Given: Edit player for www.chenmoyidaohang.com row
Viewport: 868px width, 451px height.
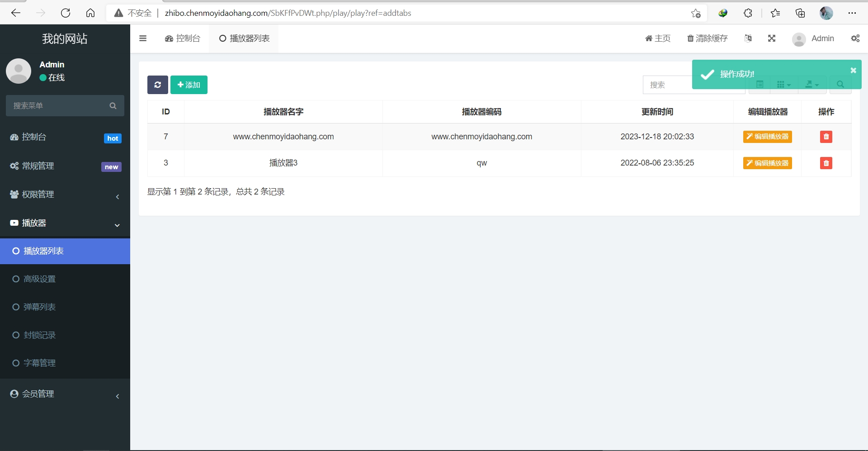Looking at the screenshot, I should pos(767,137).
